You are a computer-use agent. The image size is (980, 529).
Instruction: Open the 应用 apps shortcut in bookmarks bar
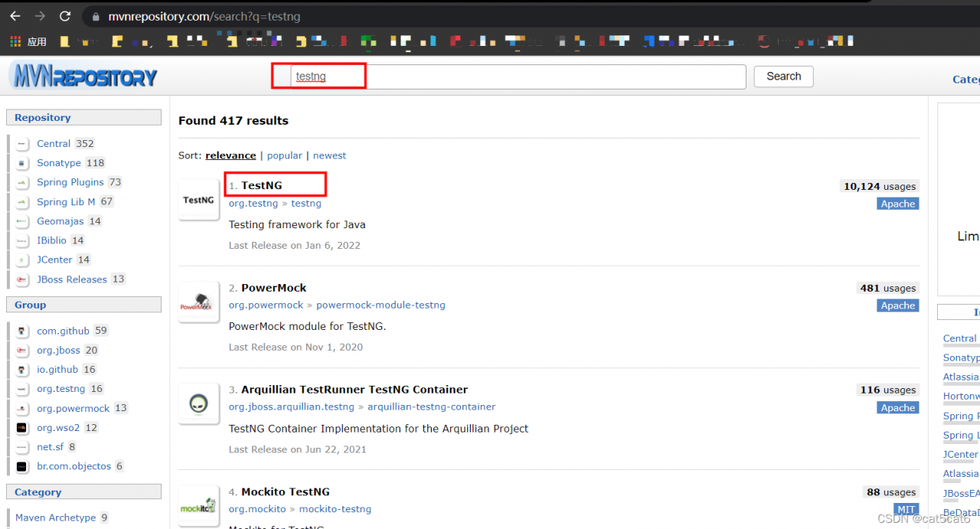pyautogui.click(x=28, y=41)
